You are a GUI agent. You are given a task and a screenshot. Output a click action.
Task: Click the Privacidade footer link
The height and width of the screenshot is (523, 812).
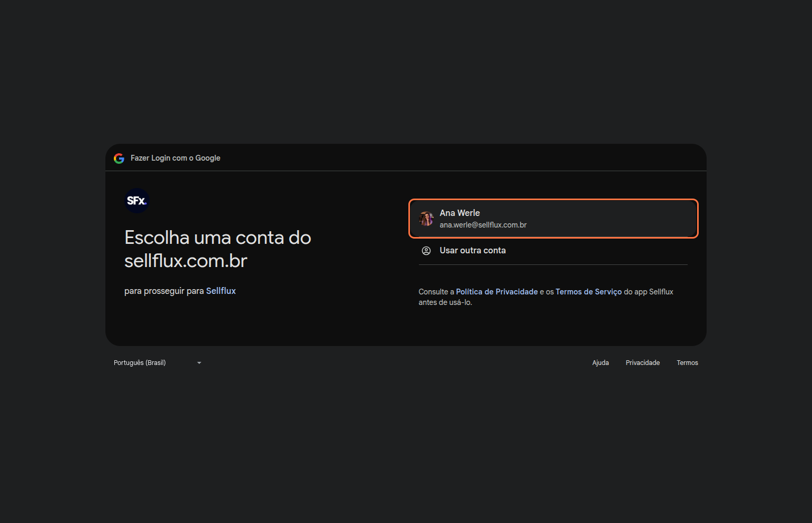click(642, 363)
